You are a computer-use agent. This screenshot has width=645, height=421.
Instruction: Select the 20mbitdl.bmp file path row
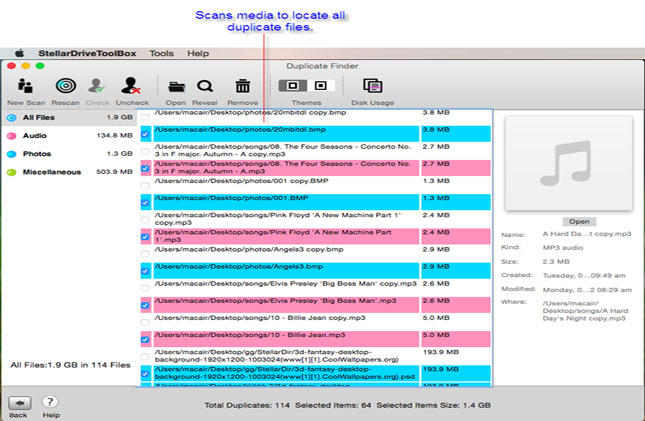pos(286,134)
